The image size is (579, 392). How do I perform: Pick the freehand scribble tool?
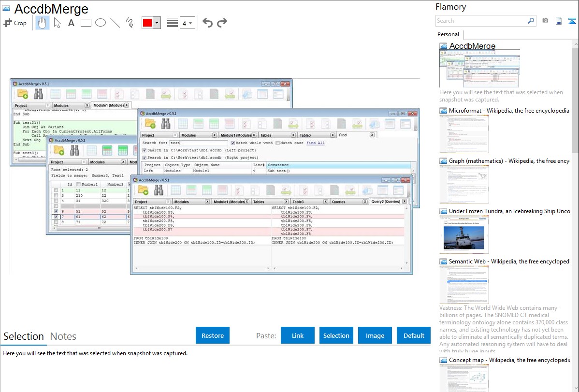click(130, 23)
